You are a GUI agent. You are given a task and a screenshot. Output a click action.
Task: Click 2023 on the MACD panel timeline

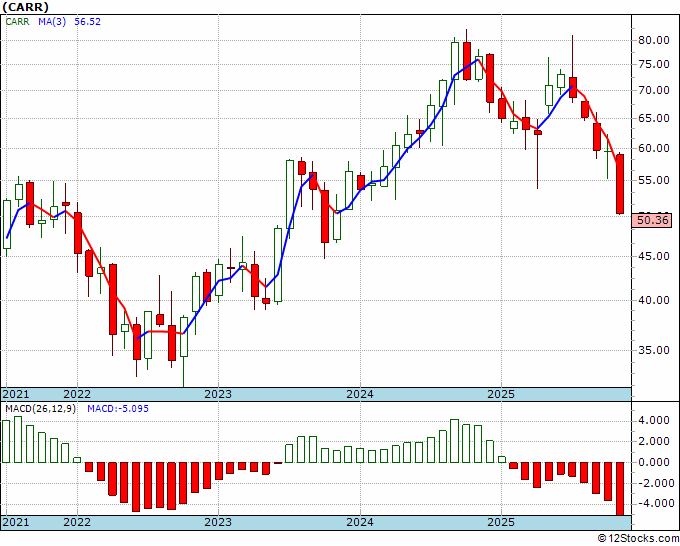218,522
